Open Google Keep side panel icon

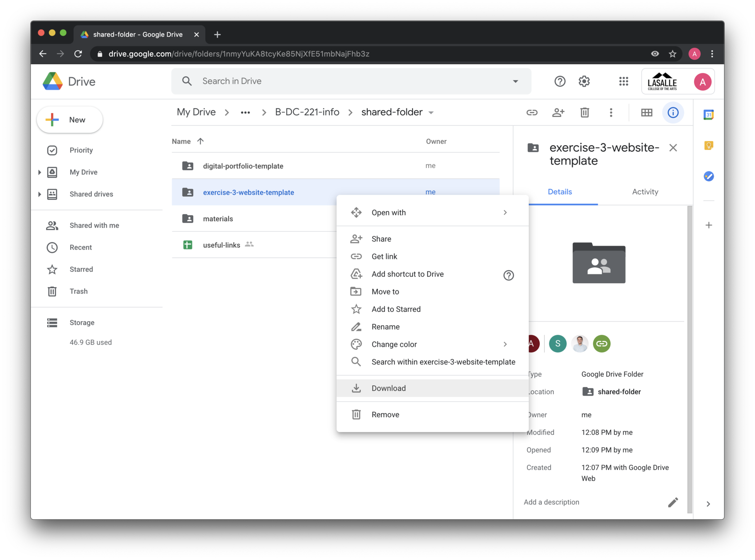[x=709, y=146]
